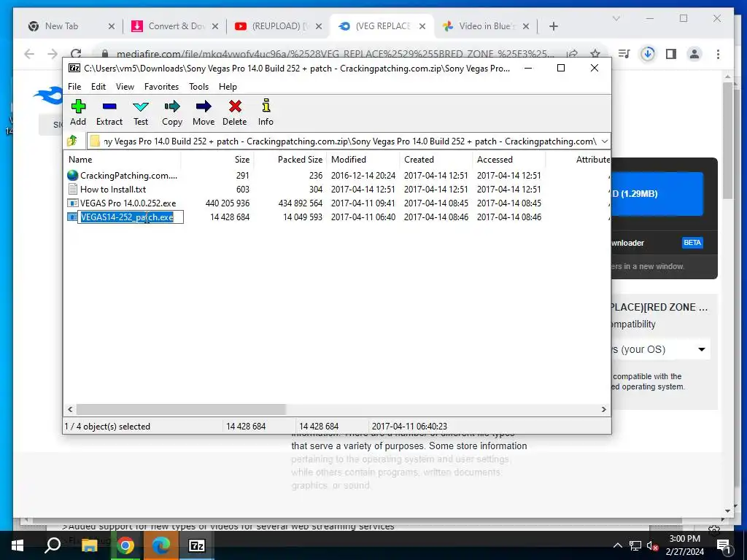Image resolution: width=747 pixels, height=560 pixels.
Task: Click the VEGAS14-252_patch.exe rename field
Action: tap(131, 217)
